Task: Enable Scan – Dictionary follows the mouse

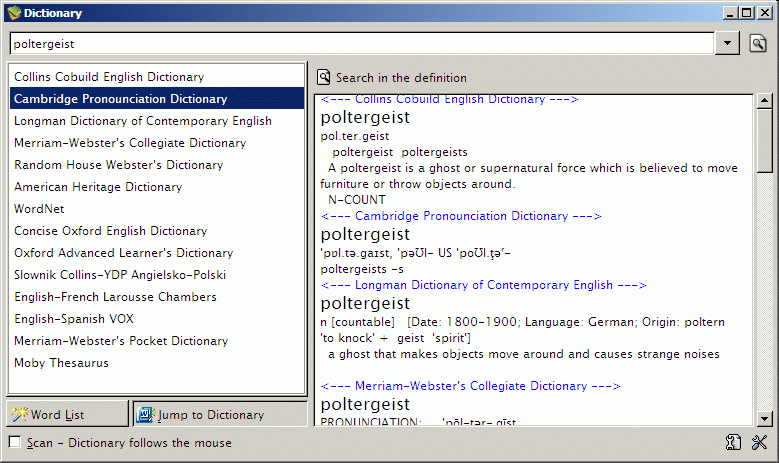Action: coord(14,442)
